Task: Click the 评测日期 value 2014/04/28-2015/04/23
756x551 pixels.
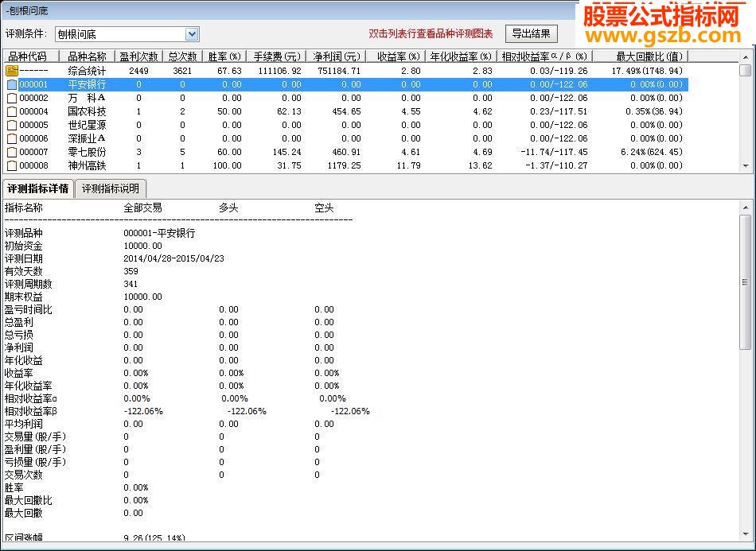Action: pyautogui.click(x=173, y=258)
